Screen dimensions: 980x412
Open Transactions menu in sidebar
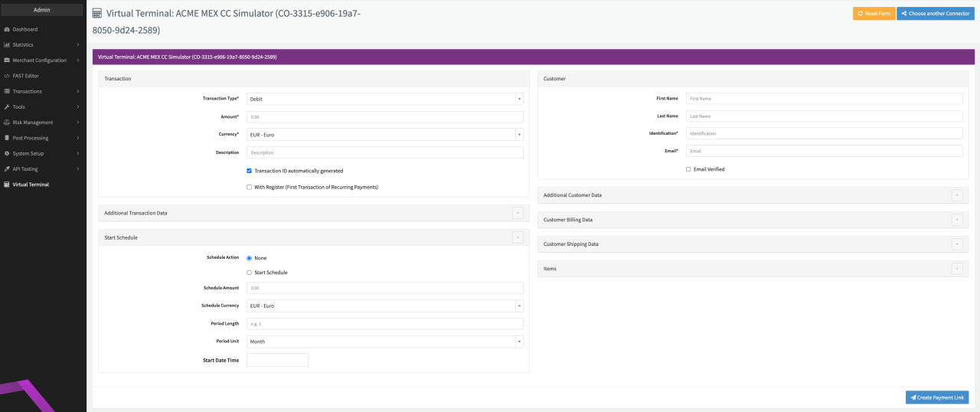(x=28, y=91)
